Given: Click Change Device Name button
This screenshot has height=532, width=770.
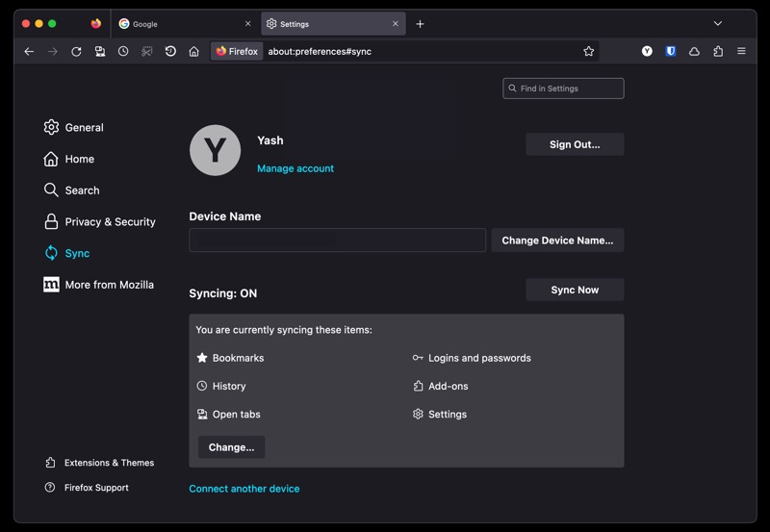Looking at the screenshot, I should point(557,241).
